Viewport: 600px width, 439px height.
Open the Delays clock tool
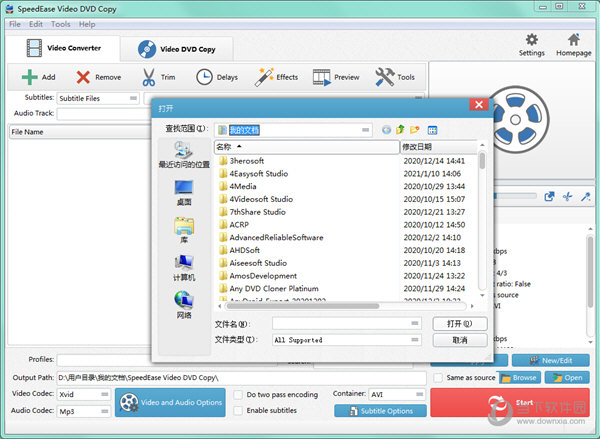click(204, 77)
